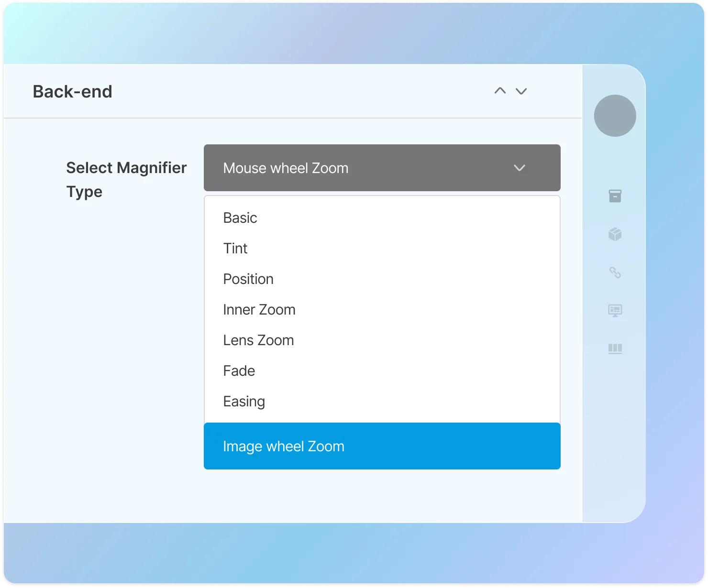Screen dimensions: 708x588
Task: Select the Tint magnifier option
Action: click(x=235, y=249)
